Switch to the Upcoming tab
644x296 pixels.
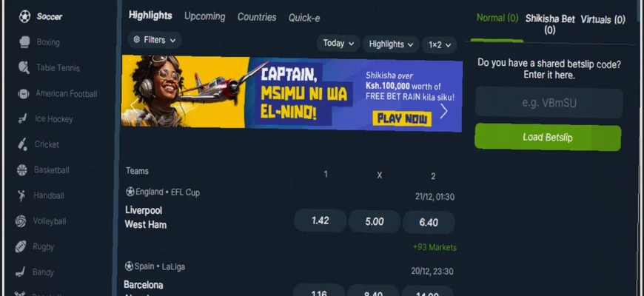tap(204, 16)
